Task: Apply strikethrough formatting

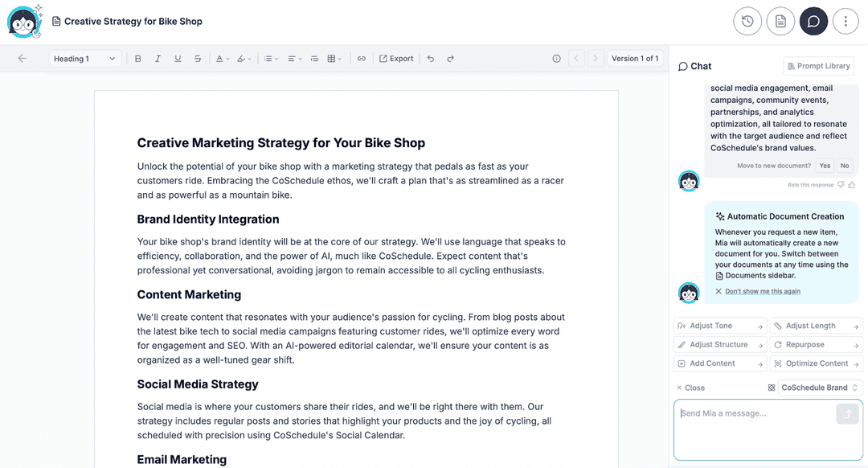Action: 198,58
